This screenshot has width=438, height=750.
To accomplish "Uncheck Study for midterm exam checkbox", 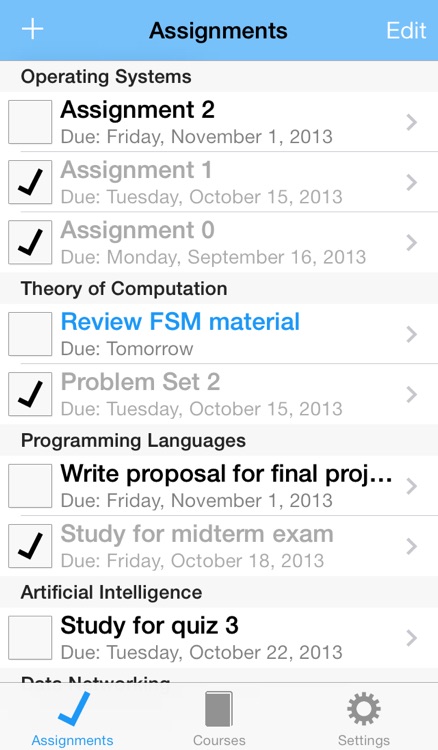I will (30, 546).
